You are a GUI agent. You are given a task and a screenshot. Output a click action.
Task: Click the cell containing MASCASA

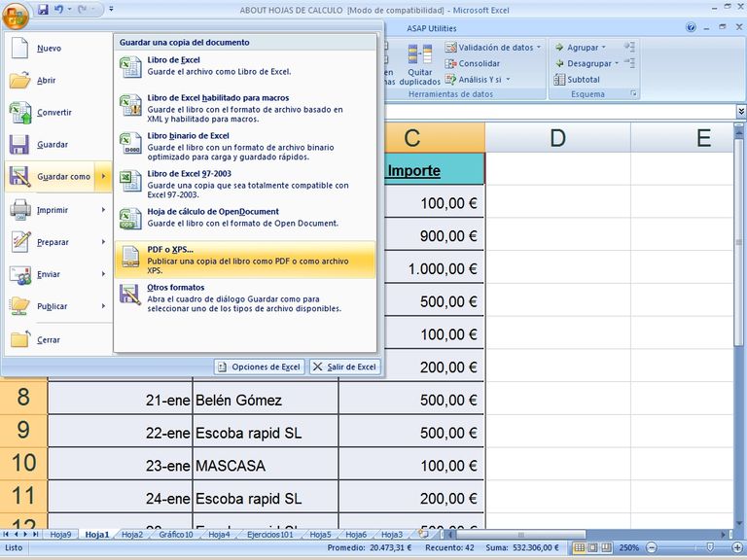pos(266,466)
